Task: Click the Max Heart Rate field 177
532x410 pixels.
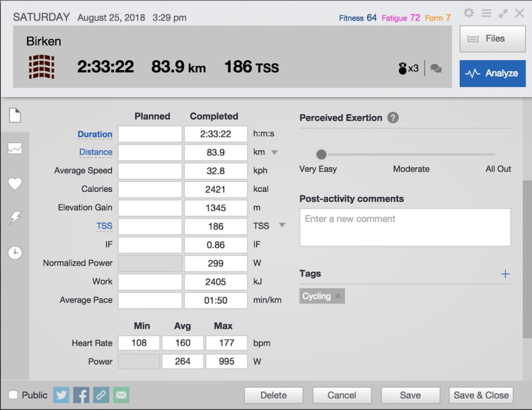Action: pyautogui.click(x=227, y=343)
